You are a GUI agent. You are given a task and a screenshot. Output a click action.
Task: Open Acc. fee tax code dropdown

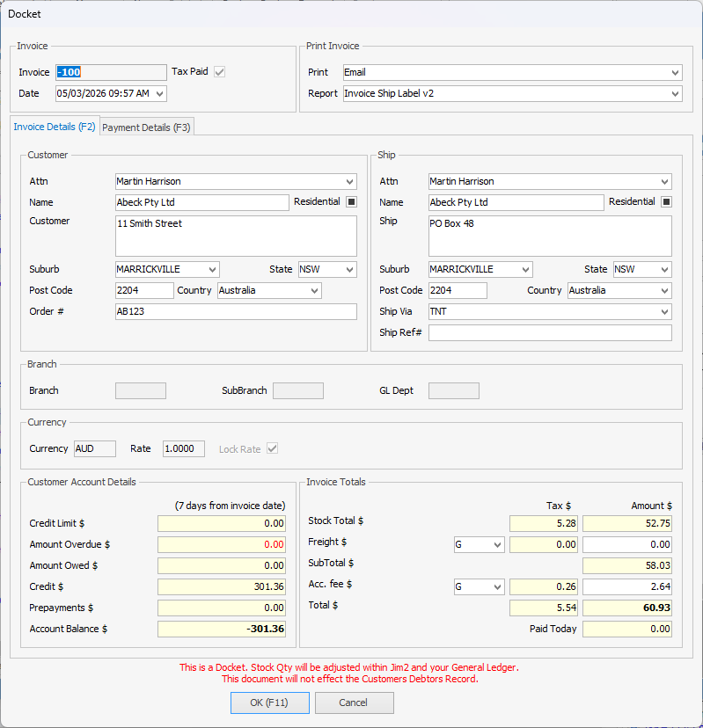coord(498,586)
